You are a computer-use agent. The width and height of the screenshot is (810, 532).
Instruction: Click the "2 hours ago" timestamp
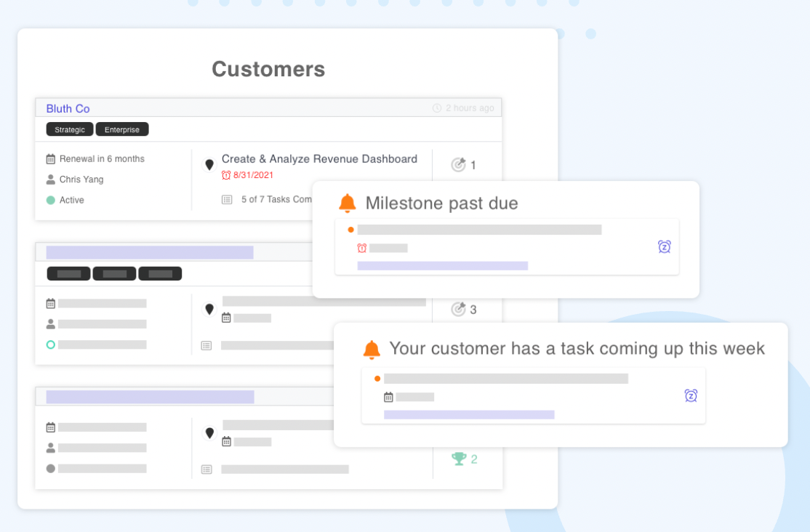(470, 108)
